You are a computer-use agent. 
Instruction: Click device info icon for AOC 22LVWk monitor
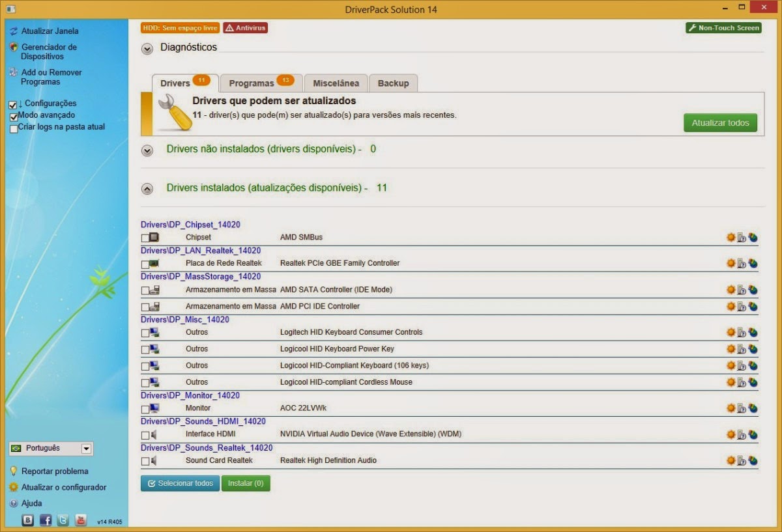pos(742,408)
